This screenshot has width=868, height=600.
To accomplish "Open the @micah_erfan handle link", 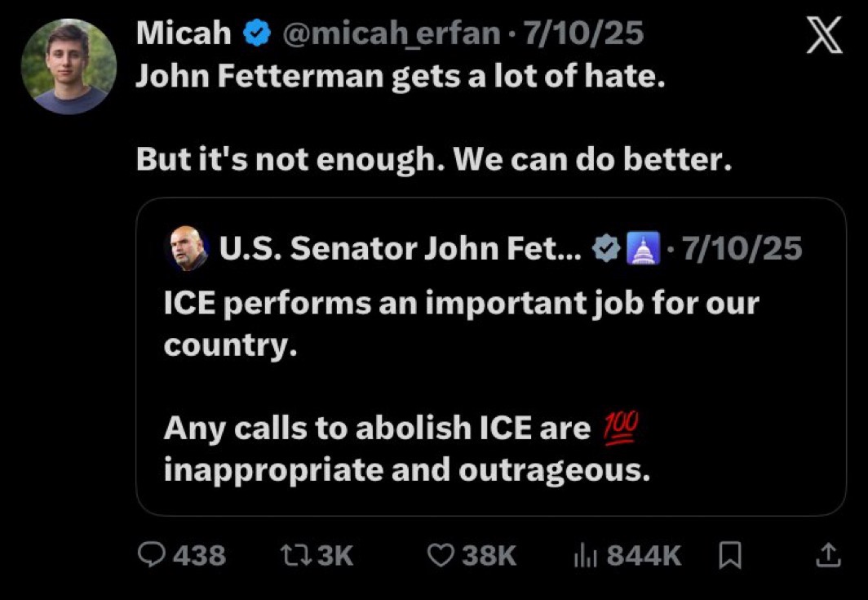I will click(391, 33).
